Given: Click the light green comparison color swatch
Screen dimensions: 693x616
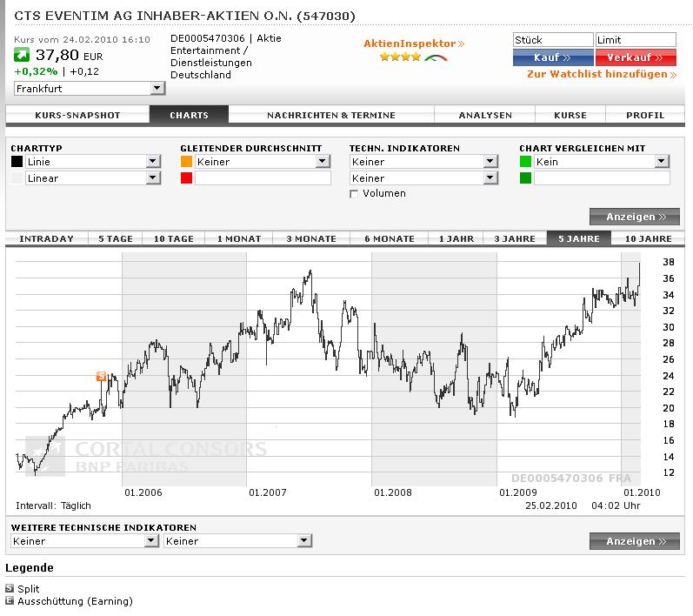Looking at the screenshot, I should pyautogui.click(x=525, y=162).
